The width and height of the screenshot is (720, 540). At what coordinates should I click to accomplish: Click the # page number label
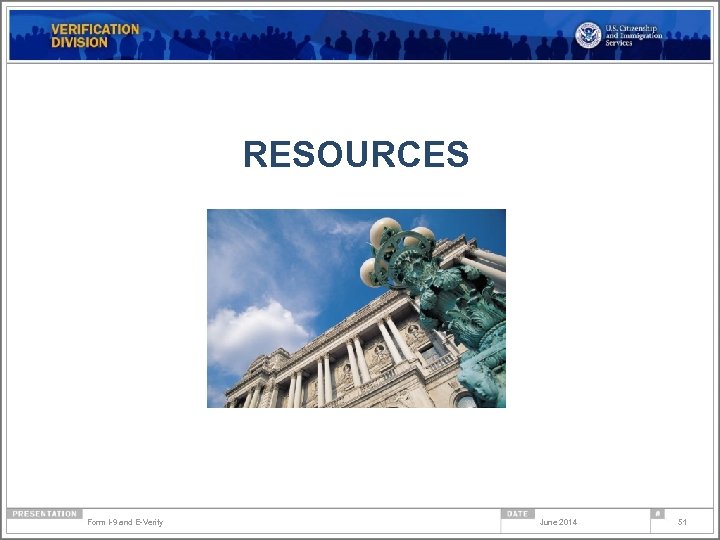pos(658,514)
